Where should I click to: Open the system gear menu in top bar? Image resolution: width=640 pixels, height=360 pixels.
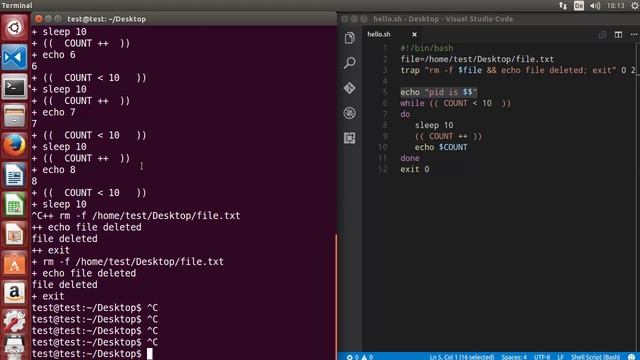pyautogui.click(x=635, y=5)
